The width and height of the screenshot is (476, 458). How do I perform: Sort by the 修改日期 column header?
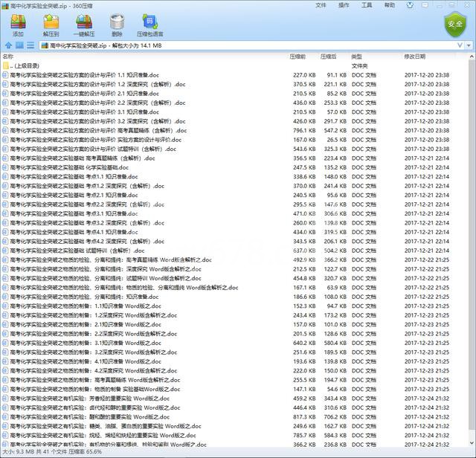pyautogui.click(x=415, y=57)
